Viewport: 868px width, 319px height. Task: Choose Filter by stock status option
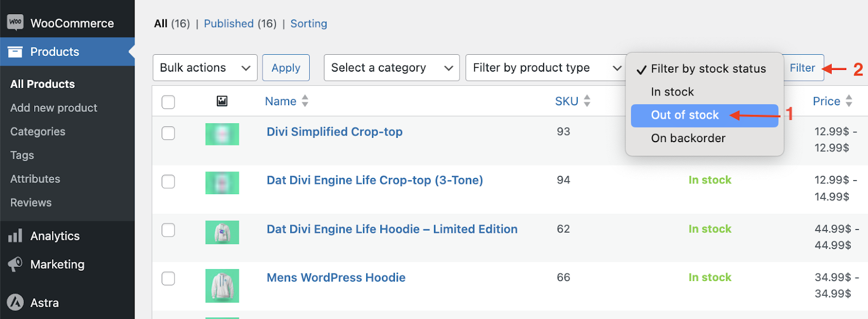704,69
